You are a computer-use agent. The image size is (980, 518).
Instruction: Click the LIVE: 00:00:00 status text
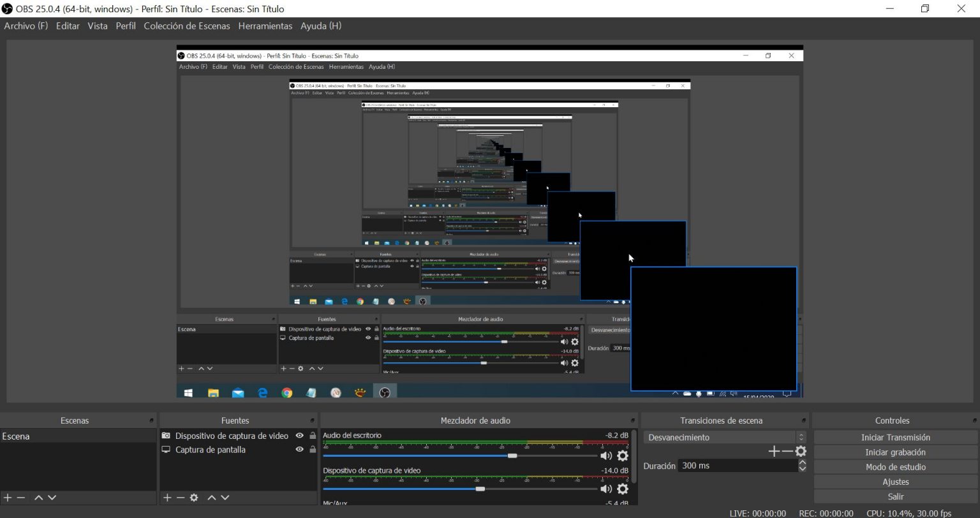(x=757, y=513)
